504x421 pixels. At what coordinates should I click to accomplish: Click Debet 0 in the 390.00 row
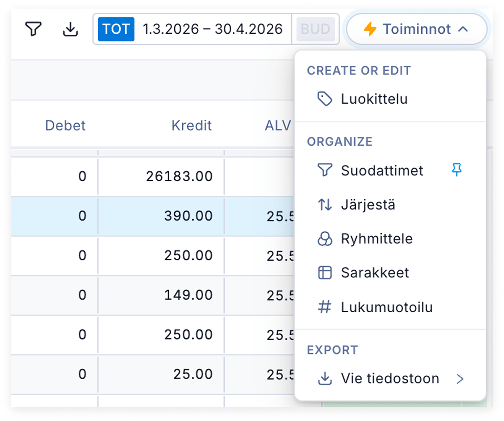pyautogui.click(x=55, y=216)
